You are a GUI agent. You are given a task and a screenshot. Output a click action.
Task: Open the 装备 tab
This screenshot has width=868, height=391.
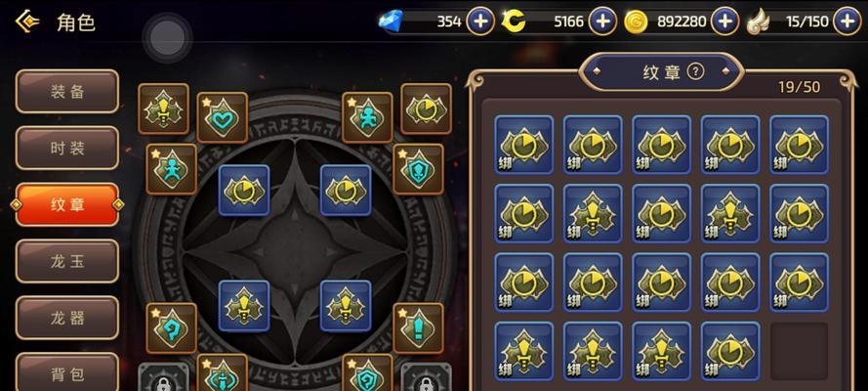(x=67, y=91)
